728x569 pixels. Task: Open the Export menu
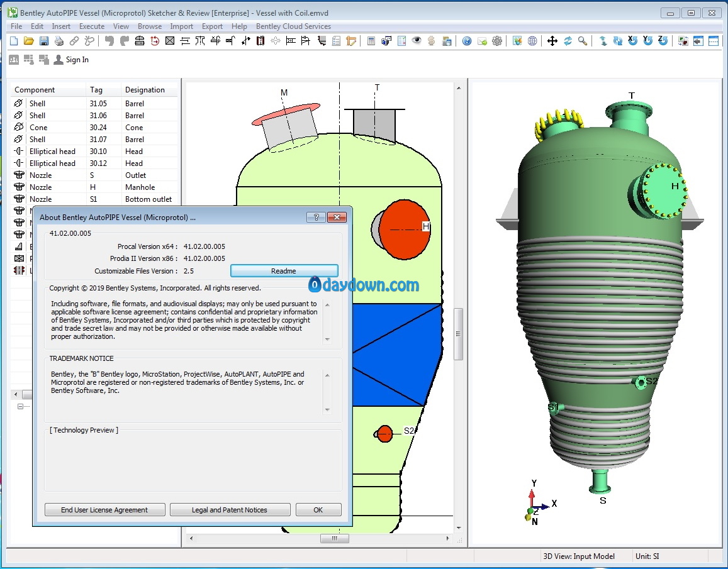coord(212,26)
